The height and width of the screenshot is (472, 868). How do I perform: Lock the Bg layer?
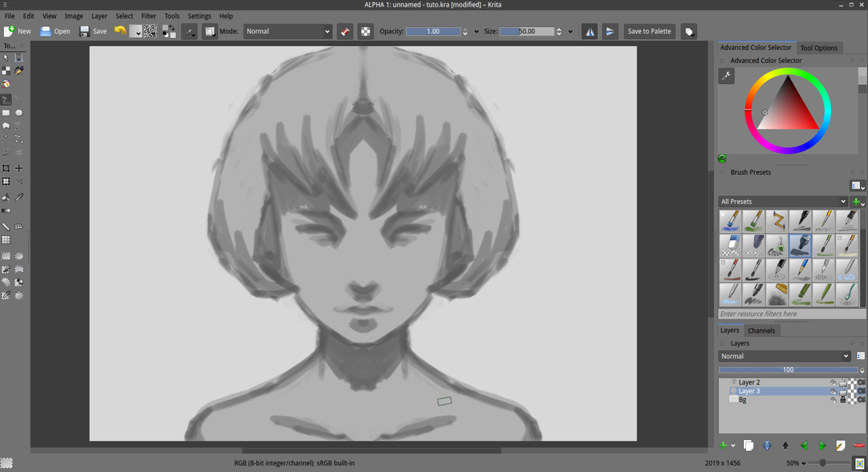[x=843, y=399]
